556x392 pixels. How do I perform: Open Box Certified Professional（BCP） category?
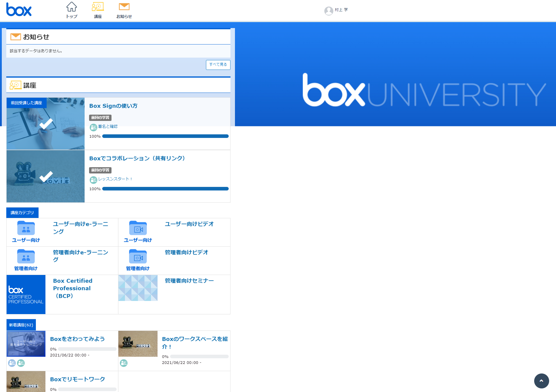73,288
